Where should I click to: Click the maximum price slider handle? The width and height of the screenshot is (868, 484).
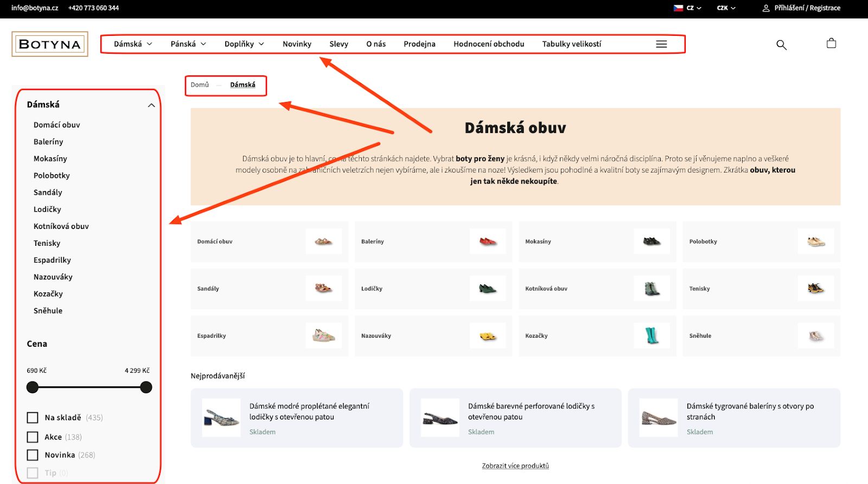point(146,387)
